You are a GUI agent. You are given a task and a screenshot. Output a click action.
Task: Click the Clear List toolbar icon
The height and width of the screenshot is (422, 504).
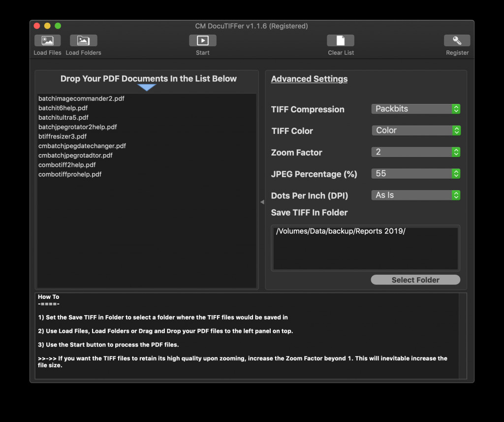(x=341, y=40)
